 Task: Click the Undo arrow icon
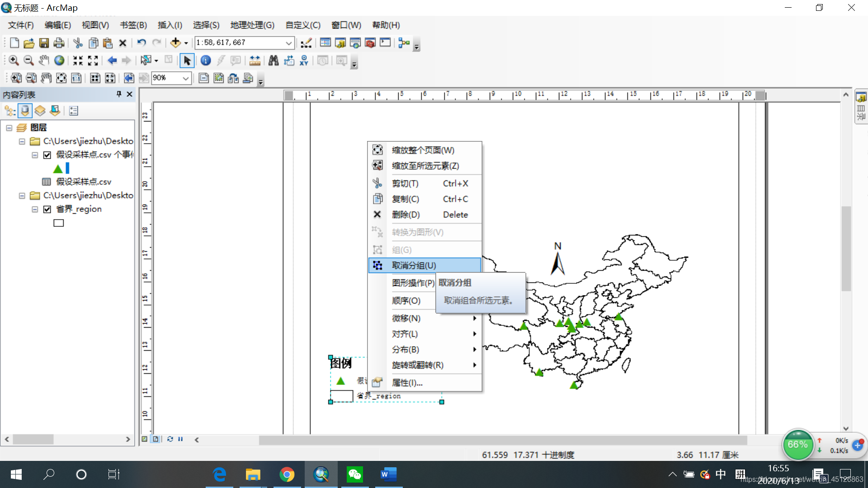coord(142,43)
